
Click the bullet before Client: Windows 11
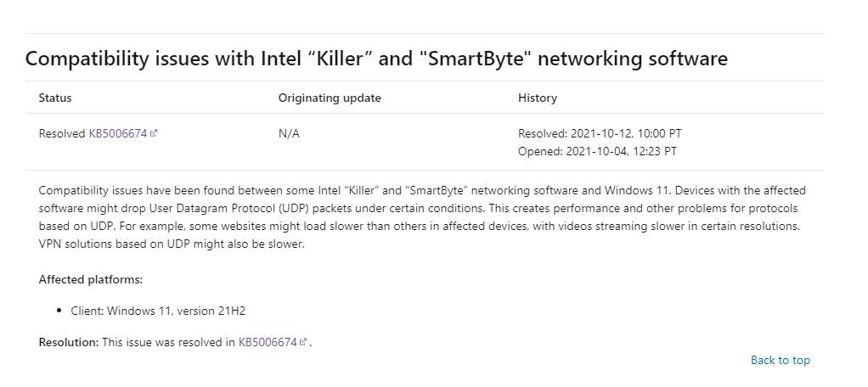[x=59, y=311]
